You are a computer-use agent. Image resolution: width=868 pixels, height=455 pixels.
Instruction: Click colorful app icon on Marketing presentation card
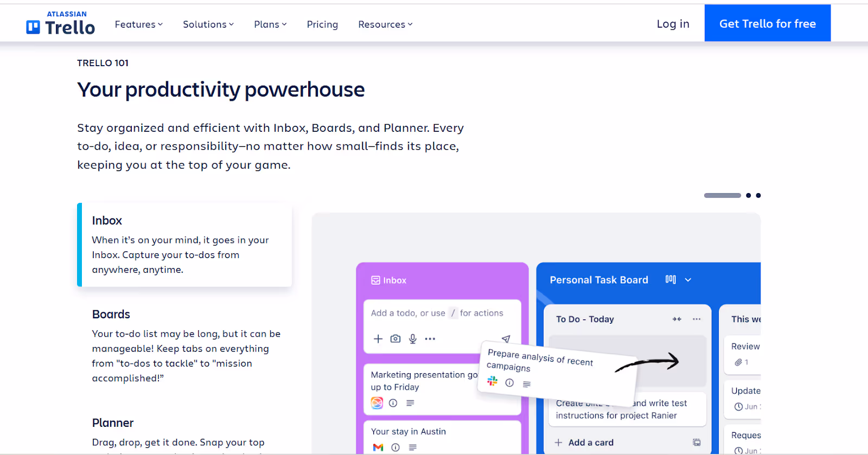[x=377, y=403]
